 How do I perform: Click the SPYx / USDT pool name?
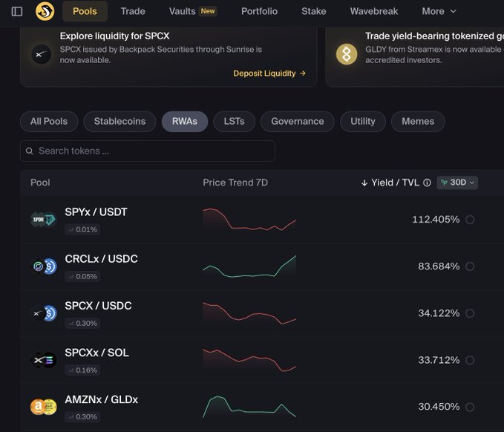96,212
